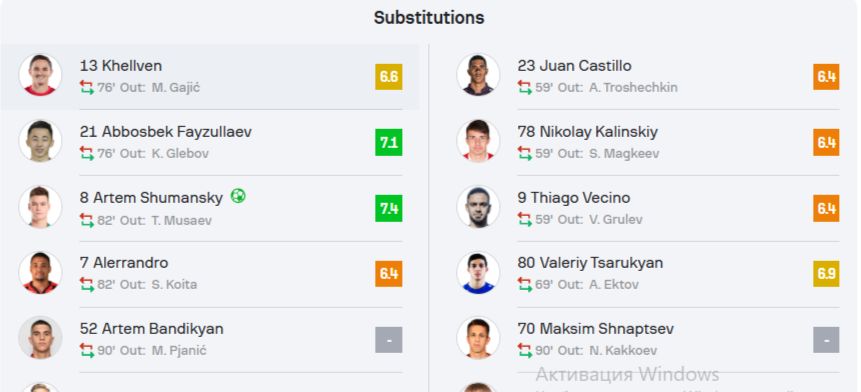Click the substitution arrows icon under Khellven

(x=87, y=88)
